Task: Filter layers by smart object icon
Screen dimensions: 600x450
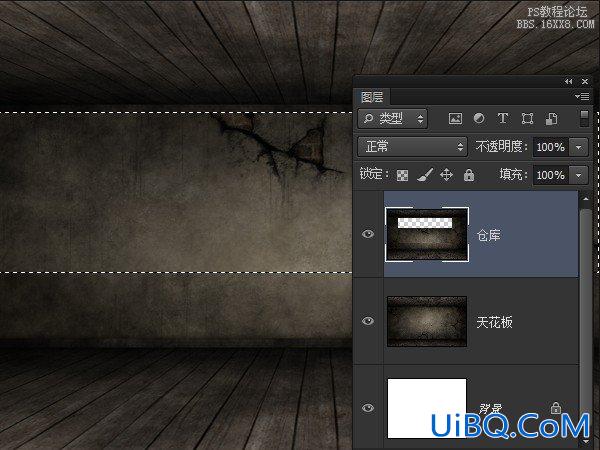Action: [551, 119]
